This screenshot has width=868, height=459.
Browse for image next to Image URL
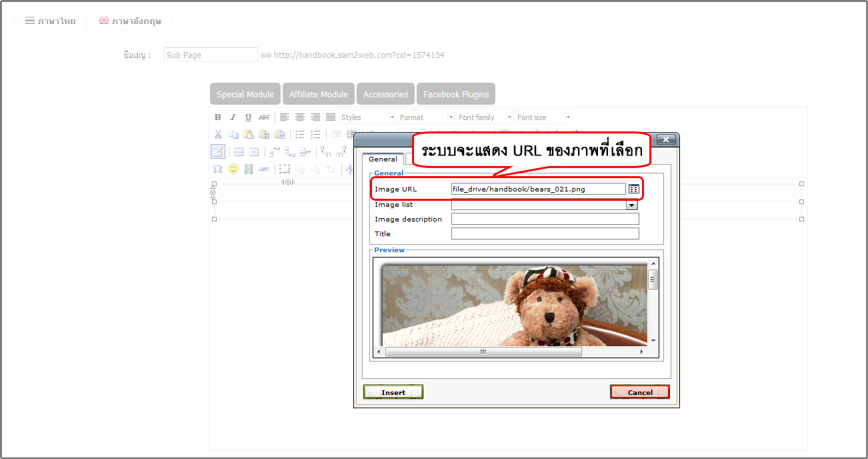coord(634,189)
